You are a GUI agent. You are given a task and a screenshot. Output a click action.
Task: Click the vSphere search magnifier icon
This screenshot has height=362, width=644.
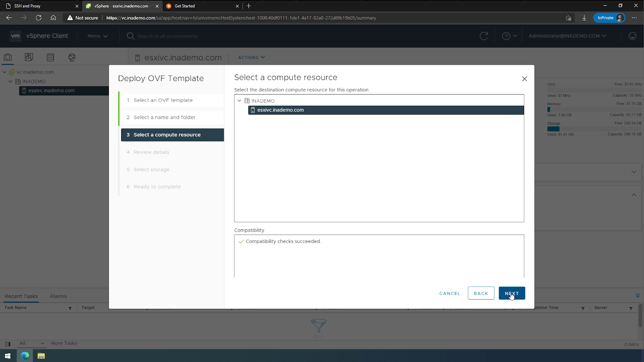coord(130,36)
